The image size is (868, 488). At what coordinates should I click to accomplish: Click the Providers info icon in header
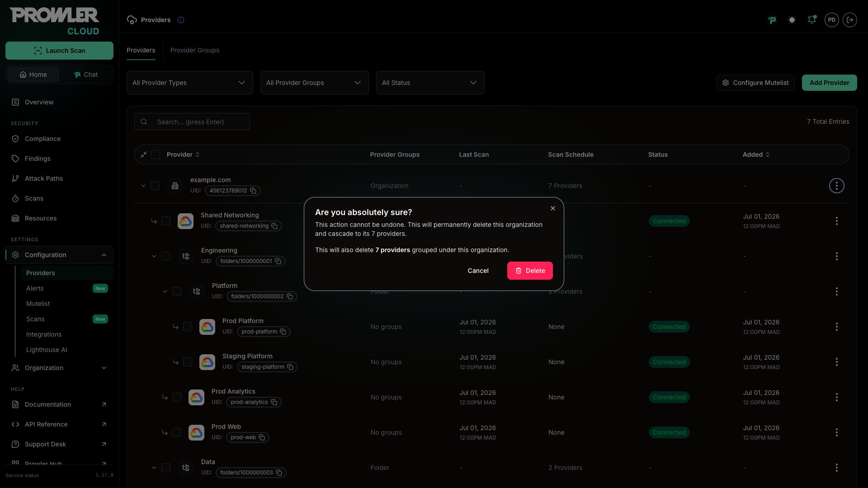[x=181, y=20]
